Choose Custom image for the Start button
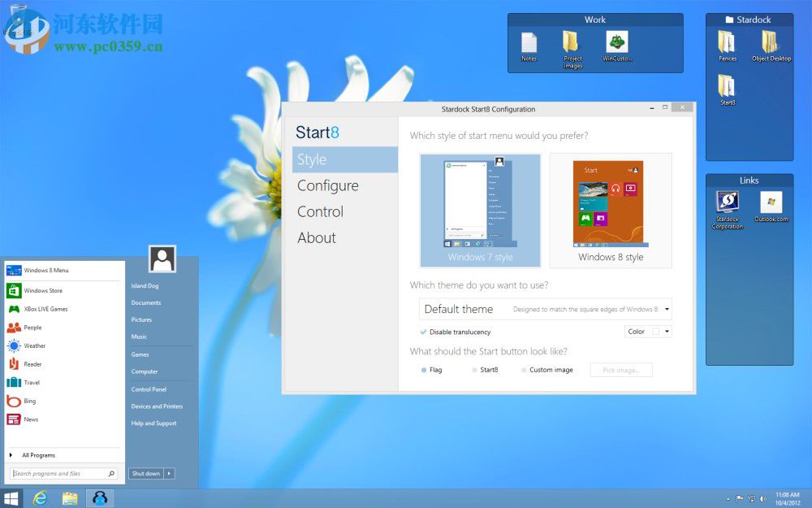 click(x=525, y=370)
